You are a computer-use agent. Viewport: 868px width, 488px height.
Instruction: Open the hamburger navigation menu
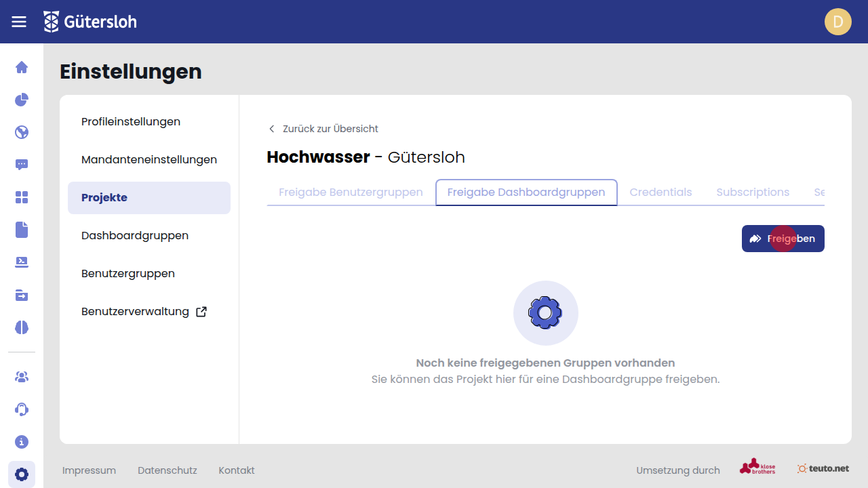tap(19, 22)
